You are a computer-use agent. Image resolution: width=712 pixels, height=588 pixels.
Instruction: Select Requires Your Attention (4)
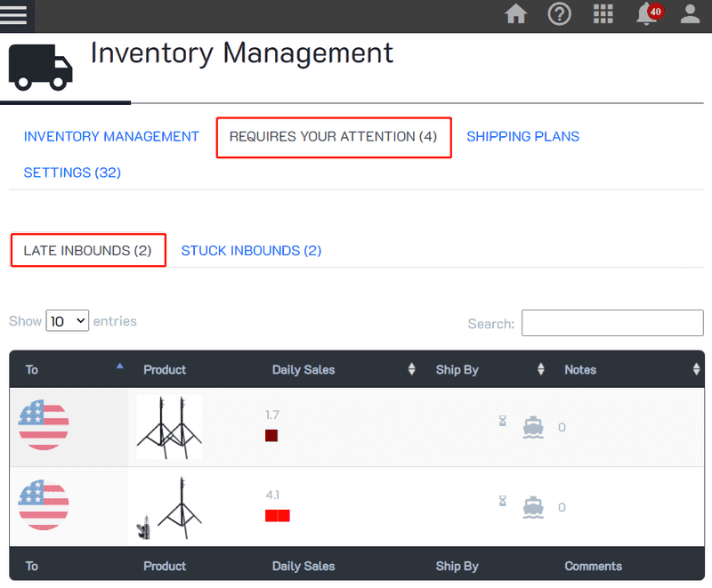coord(333,136)
